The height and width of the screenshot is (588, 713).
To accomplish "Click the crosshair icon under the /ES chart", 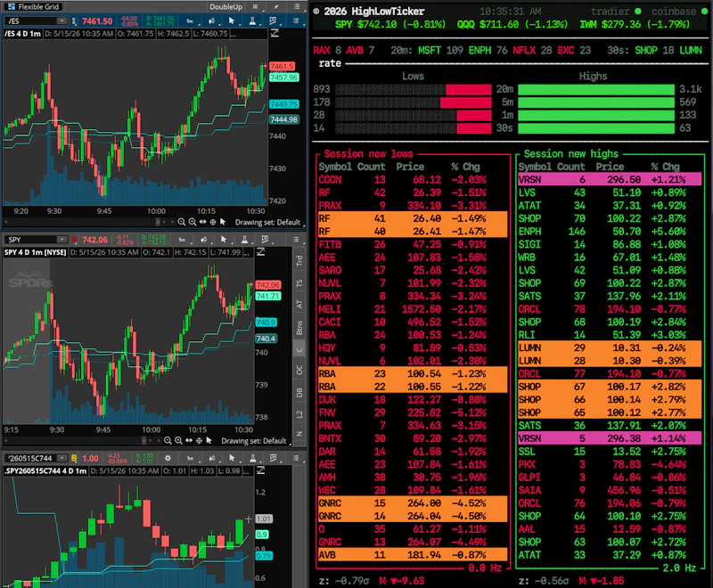I will click(213, 222).
